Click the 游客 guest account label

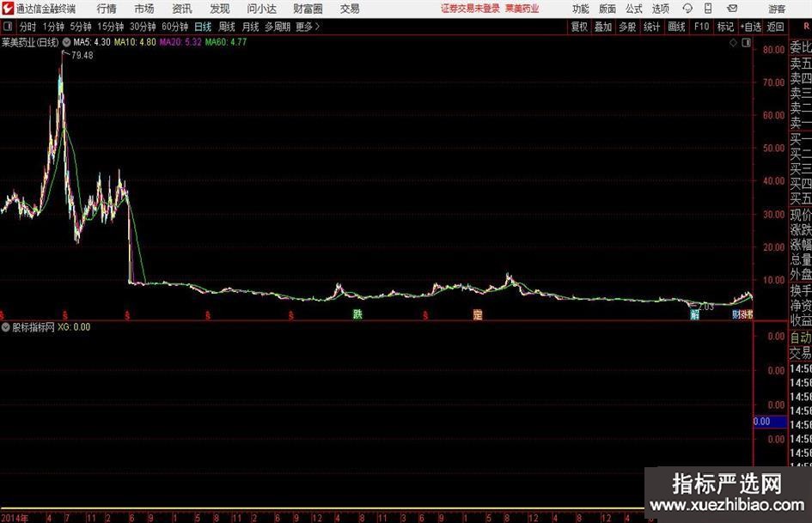click(777, 9)
